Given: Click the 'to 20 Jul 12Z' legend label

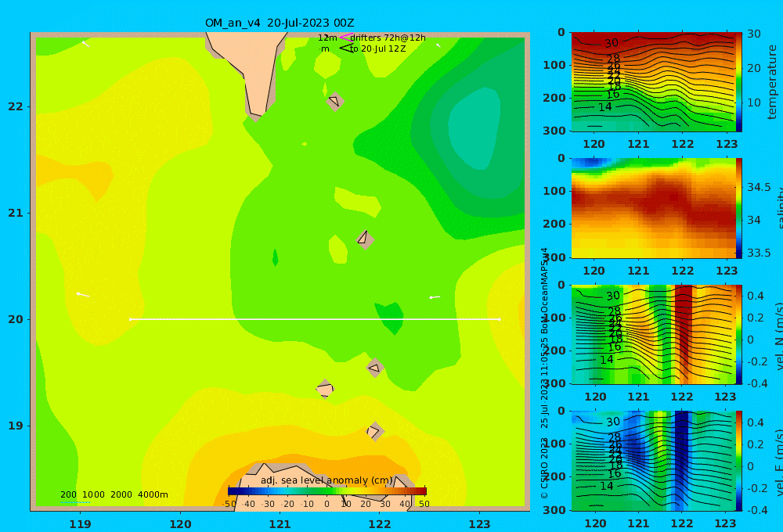Looking at the screenshot, I should point(377,49).
